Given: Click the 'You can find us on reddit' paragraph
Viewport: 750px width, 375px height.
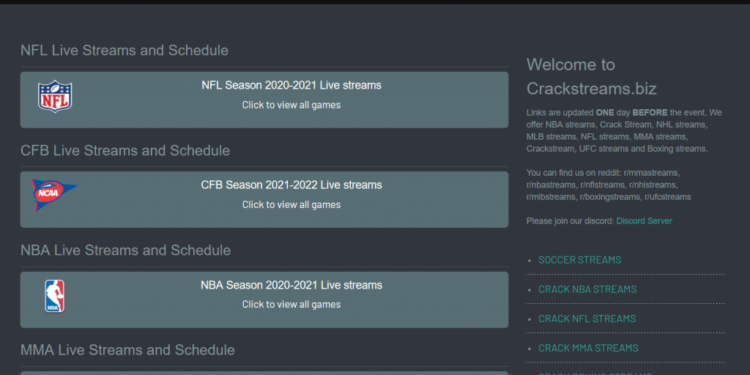Looking at the screenshot, I should click(609, 185).
